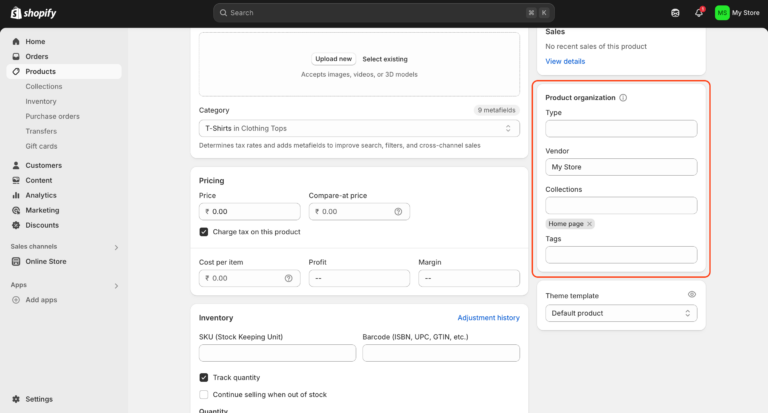Click the Product organization info icon
Viewport: 768px width, 413px height.
click(623, 98)
